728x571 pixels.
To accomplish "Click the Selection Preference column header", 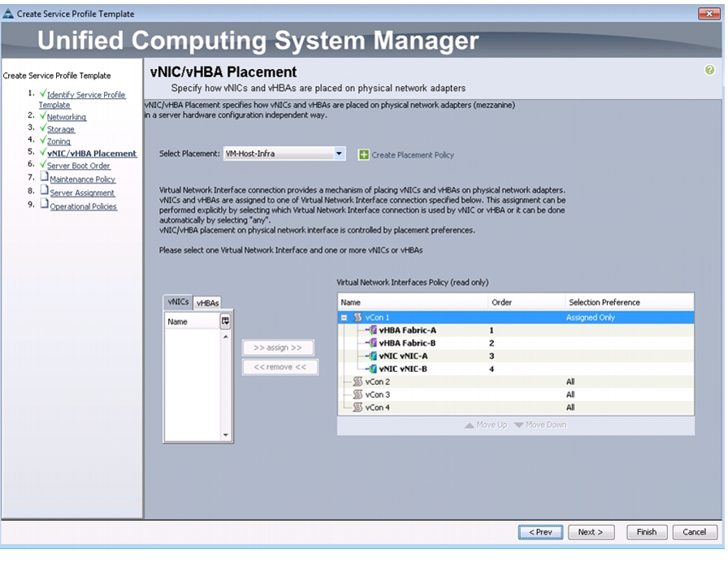I will click(x=630, y=302).
